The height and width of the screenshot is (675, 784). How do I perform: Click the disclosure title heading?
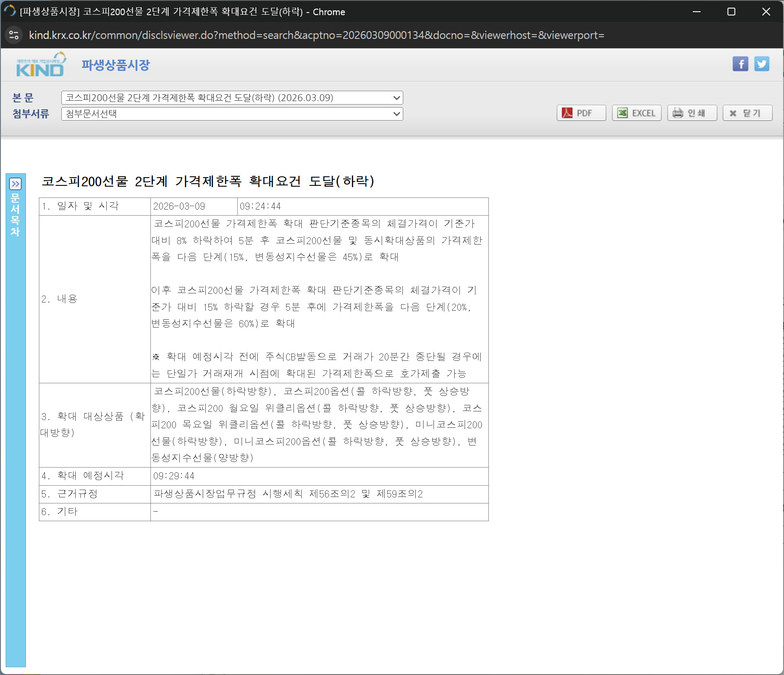click(208, 181)
